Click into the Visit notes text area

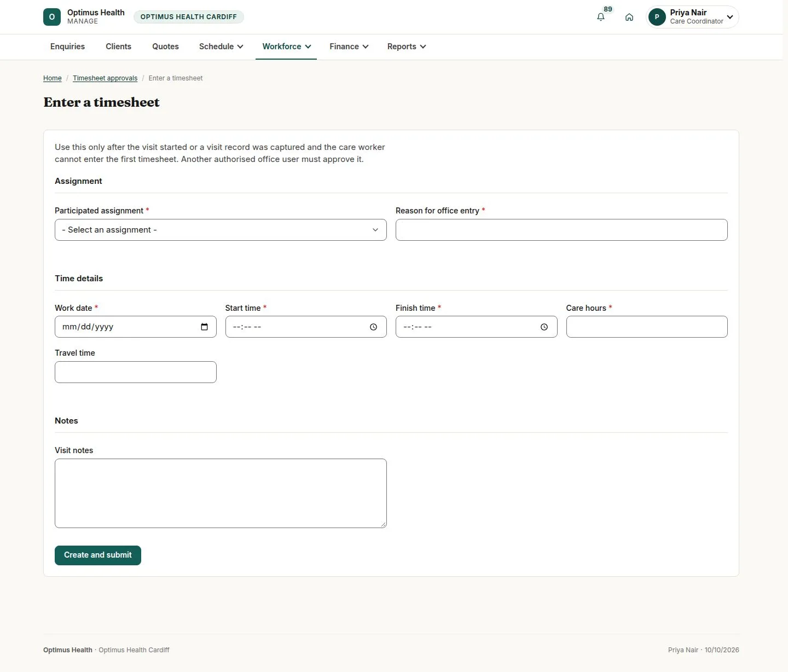(x=221, y=493)
